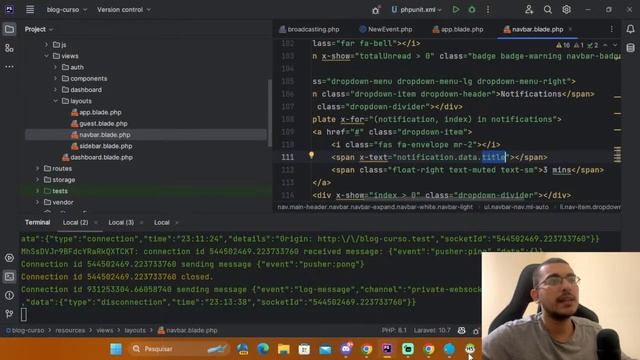Debug the phpunit.xml configuration

point(472,9)
